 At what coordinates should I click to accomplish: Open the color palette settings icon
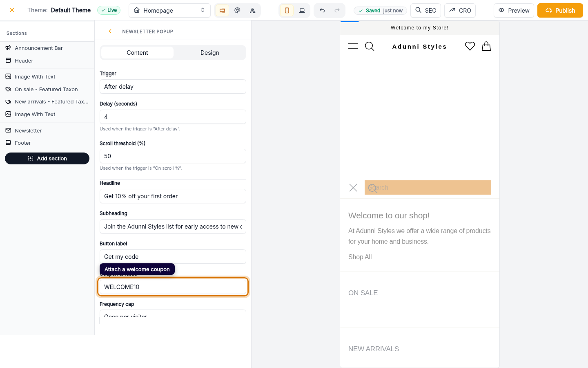pyautogui.click(x=237, y=10)
